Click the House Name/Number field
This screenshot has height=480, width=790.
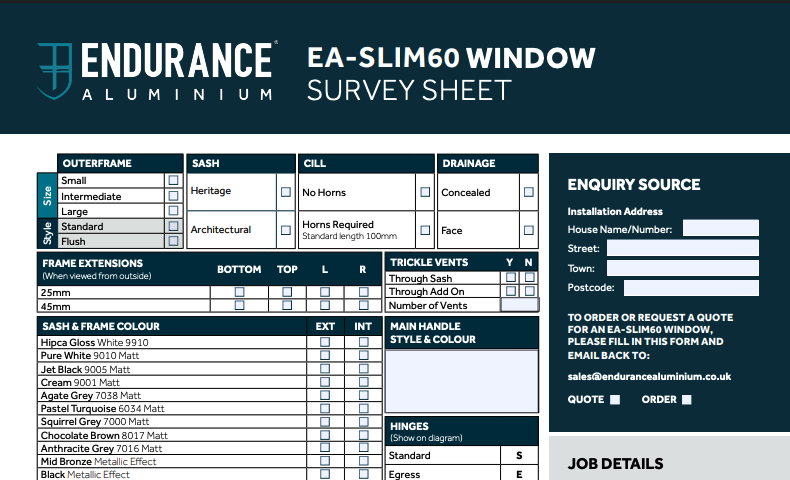point(720,229)
